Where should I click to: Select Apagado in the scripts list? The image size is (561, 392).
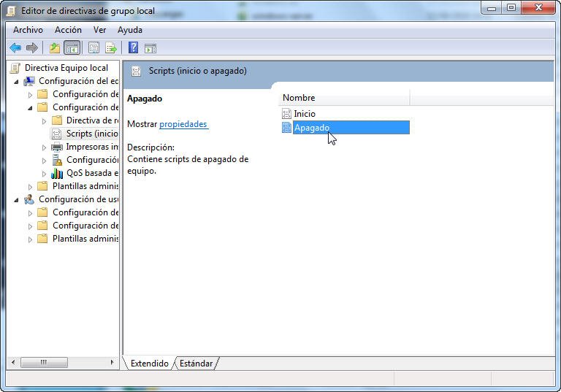pos(351,127)
